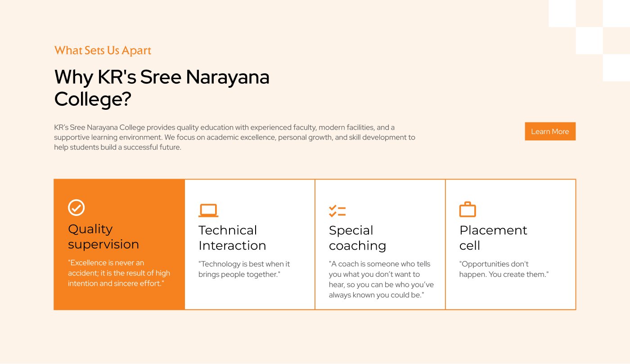
Task: Click the 'Technology is best' quote text
Action: [x=244, y=269]
